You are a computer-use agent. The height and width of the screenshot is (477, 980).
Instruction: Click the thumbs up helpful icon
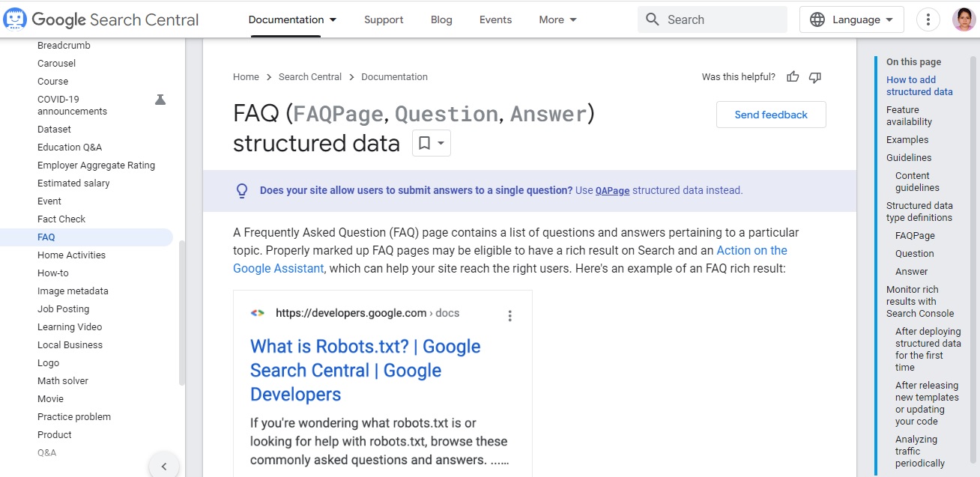point(793,76)
